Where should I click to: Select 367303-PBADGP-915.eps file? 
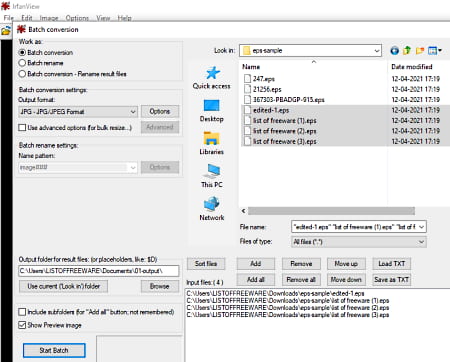(289, 100)
